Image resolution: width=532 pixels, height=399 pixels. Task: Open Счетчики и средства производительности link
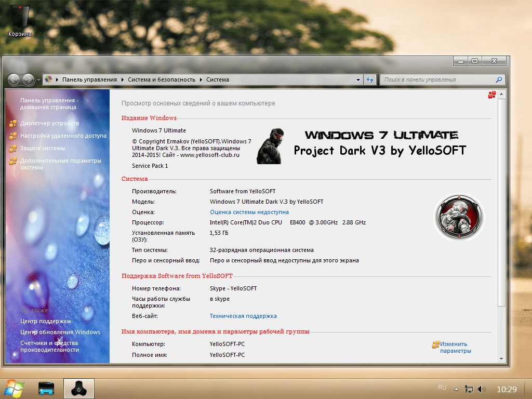49,346
